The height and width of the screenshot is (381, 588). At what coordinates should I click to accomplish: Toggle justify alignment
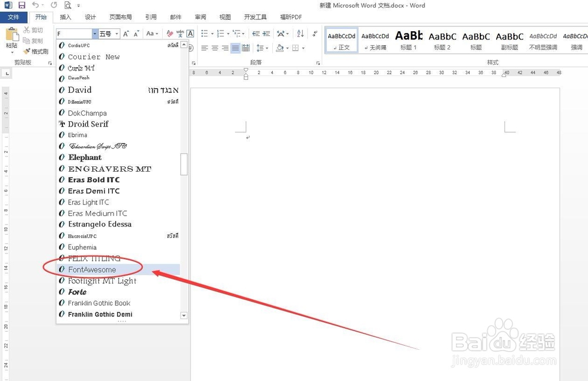[235, 48]
